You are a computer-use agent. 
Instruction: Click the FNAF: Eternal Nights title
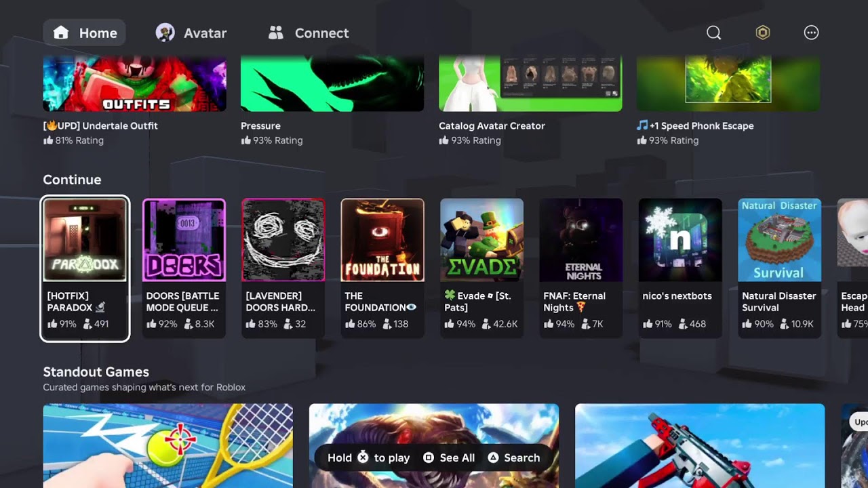[574, 302]
